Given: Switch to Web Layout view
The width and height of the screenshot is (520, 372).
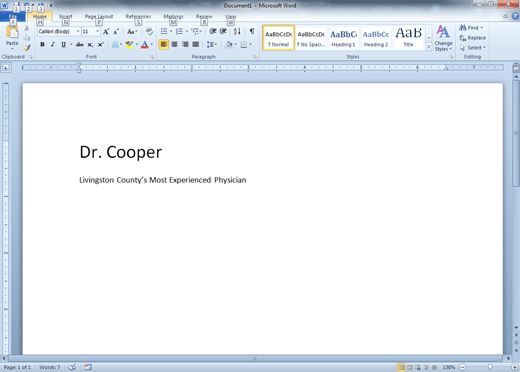Looking at the screenshot, I should click(418, 367).
